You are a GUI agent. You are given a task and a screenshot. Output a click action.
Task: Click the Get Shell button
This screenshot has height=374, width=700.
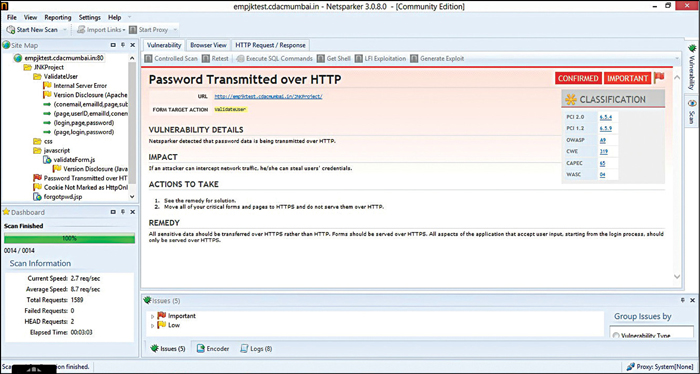point(333,58)
